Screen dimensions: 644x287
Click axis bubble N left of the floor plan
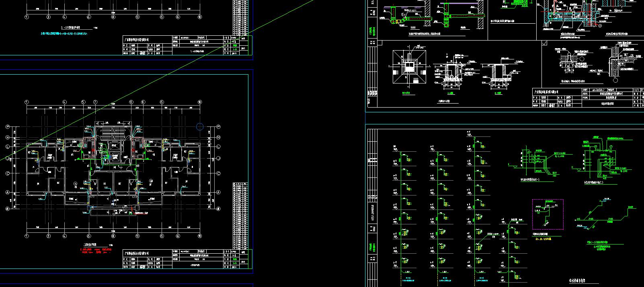pyautogui.click(x=8, y=137)
